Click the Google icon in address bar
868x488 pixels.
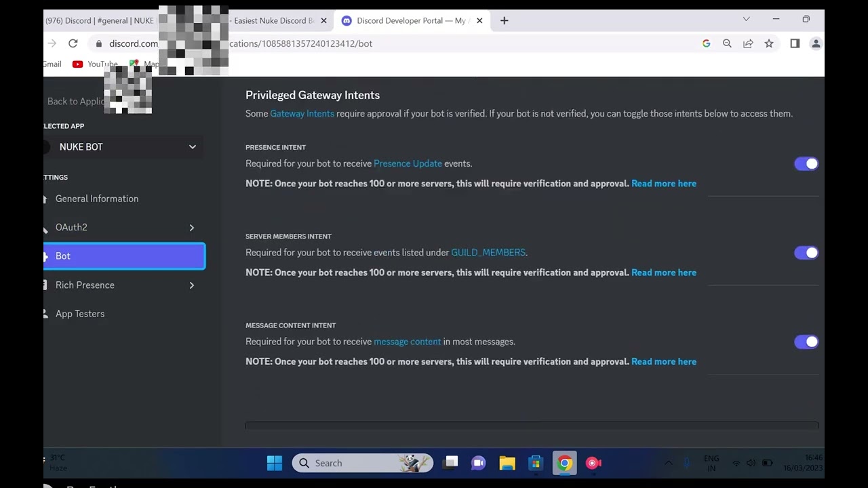[706, 43]
